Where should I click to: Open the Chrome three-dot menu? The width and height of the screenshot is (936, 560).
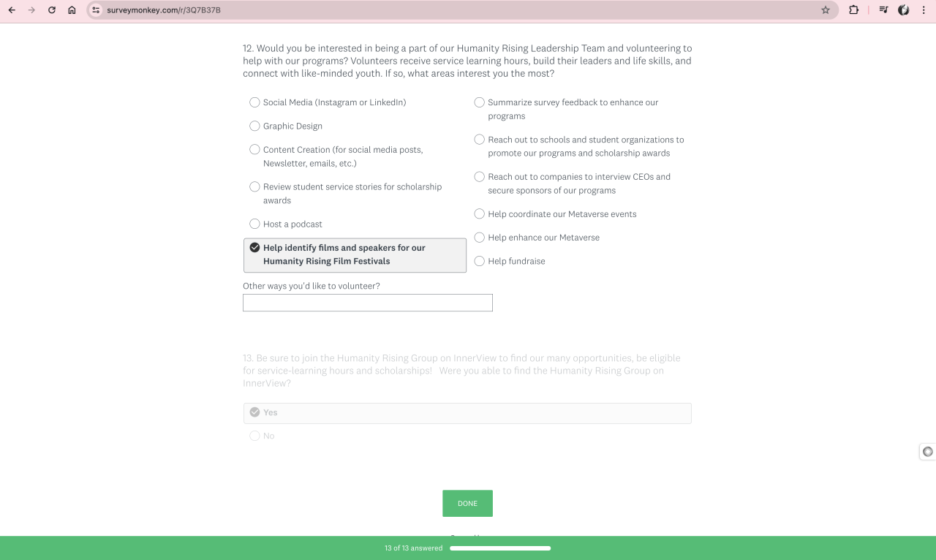[x=924, y=10]
